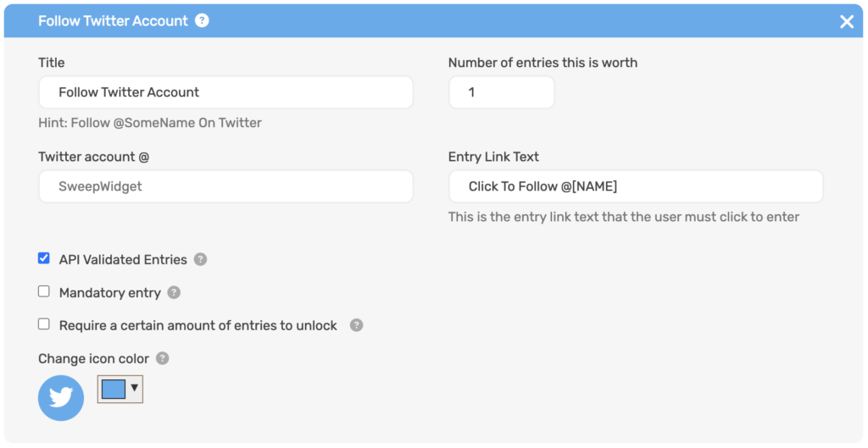Enable the Mandatory entry checkbox
This screenshot has height=448, width=868.
pyautogui.click(x=44, y=291)
